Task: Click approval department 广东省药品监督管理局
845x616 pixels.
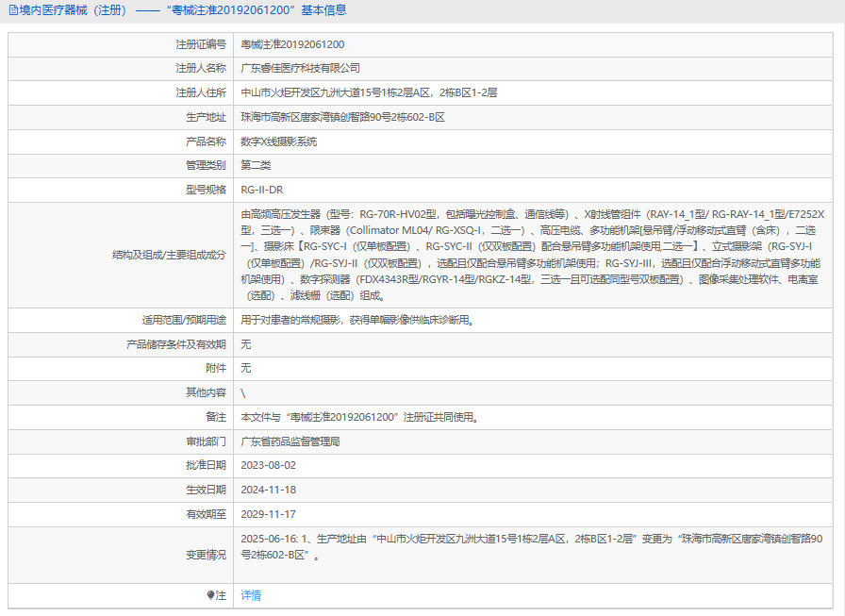Action: tap(290, 441)
